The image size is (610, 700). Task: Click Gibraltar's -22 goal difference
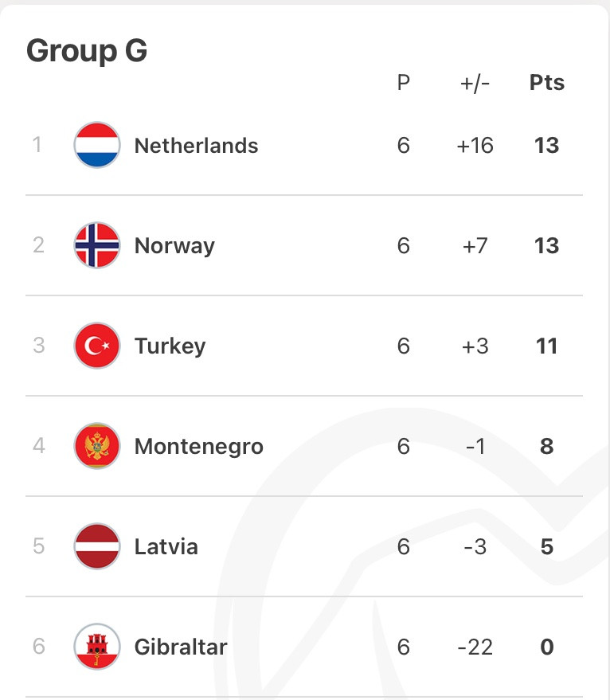[475, 647]
